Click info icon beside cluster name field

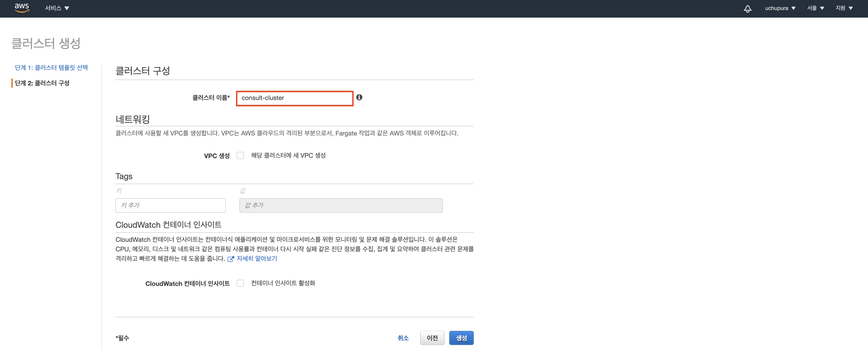359,97
